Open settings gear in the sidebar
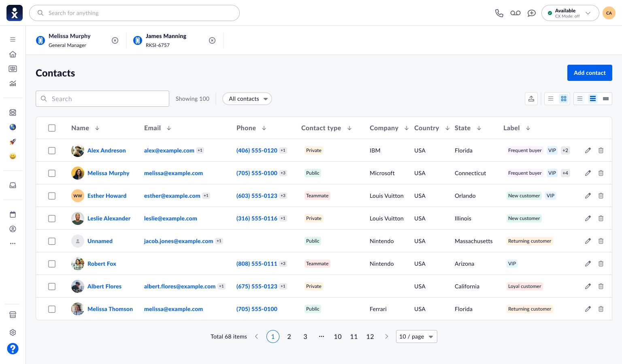 click(x=13, y=332)
